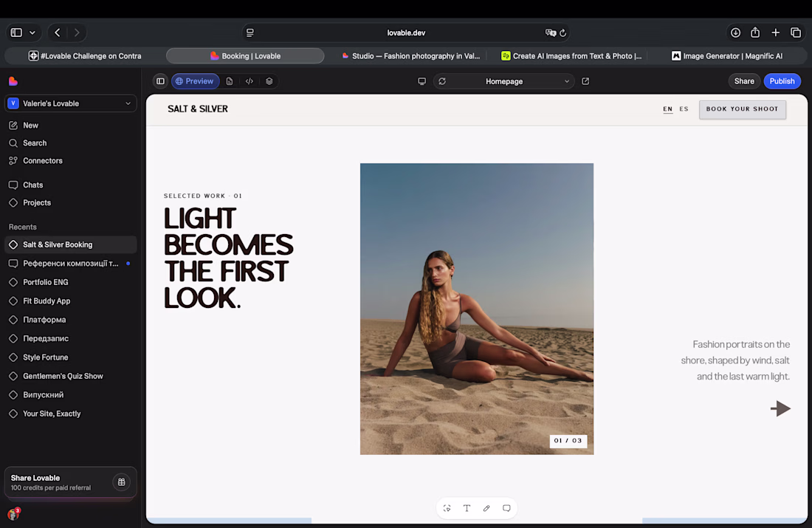Click the Publish button
This screenshot has width=812, height=528.
click(782, 81)
